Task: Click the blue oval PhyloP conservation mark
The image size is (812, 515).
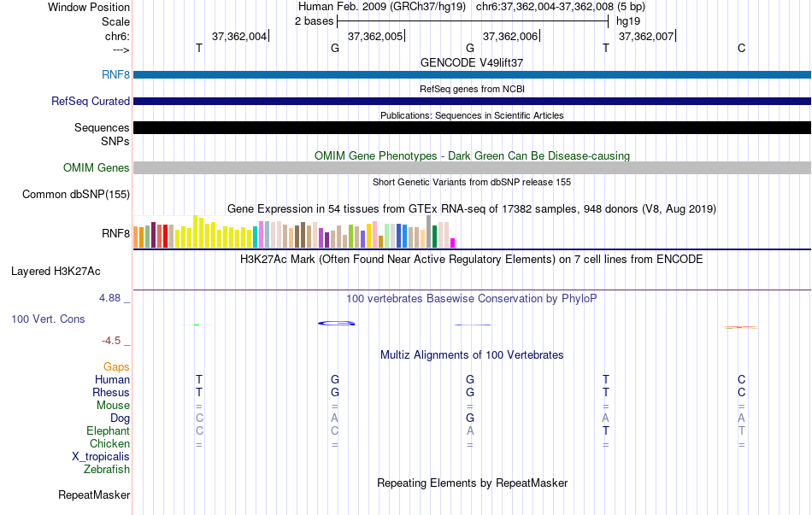Action: coord(336,324)
